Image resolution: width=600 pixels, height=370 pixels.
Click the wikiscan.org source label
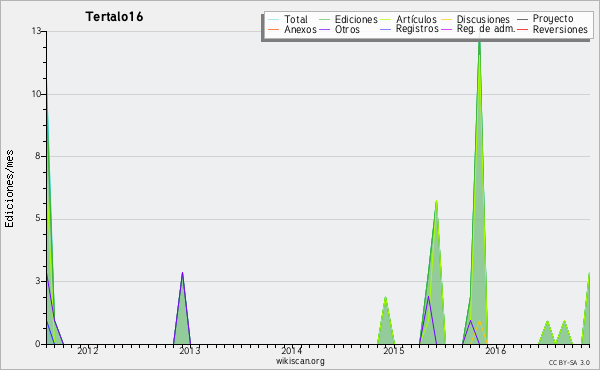tap(300, 361)
